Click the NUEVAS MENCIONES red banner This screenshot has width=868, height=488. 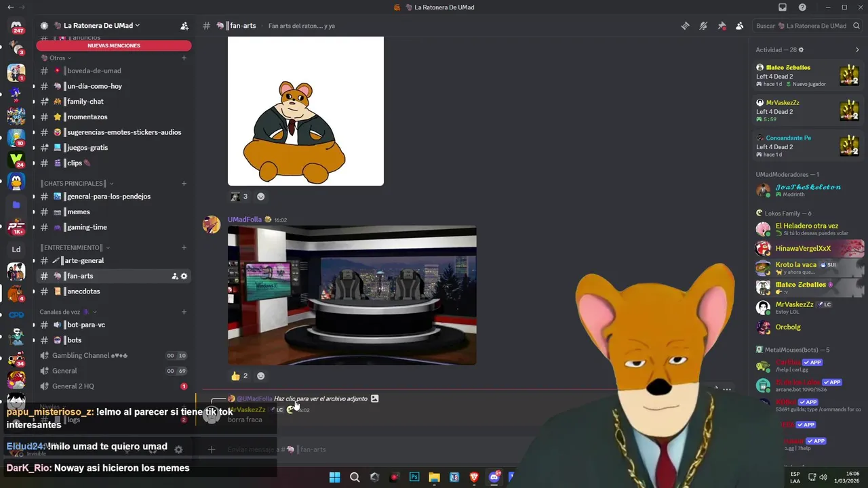coord(114,45)
